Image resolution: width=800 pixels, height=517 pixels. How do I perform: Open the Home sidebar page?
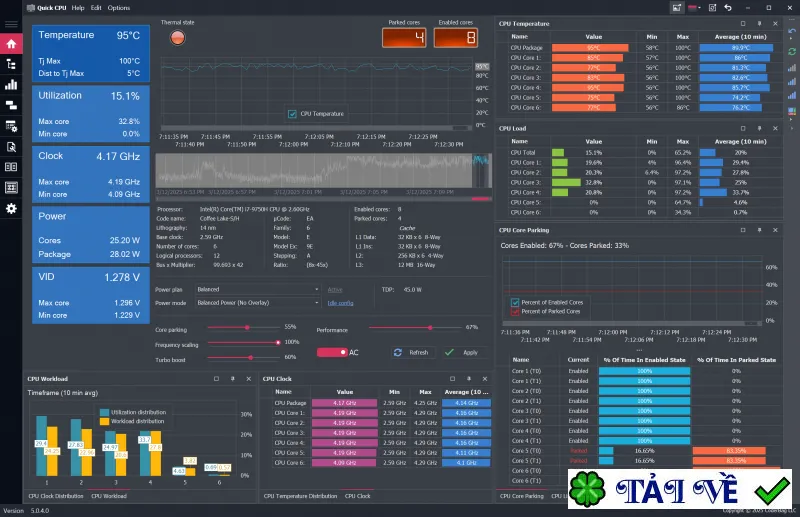pos(11,44)
